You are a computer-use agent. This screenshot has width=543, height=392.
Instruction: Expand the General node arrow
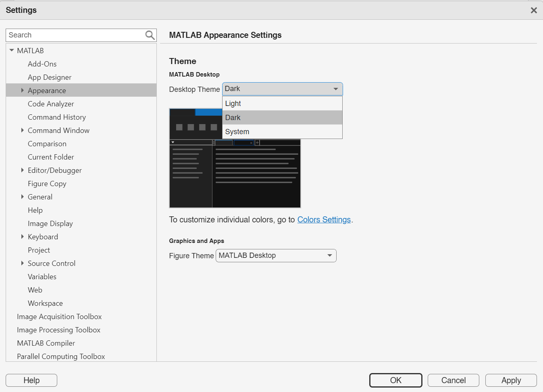[x=23, y=197]
